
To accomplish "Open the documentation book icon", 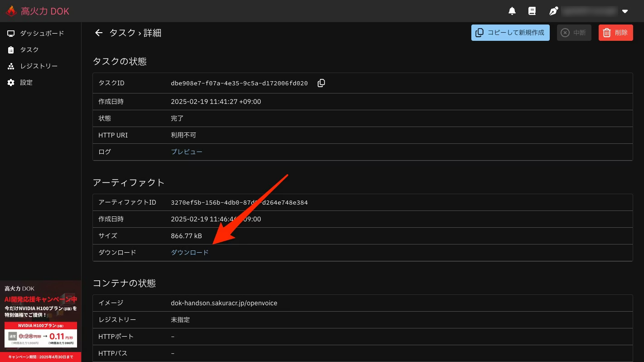I will [532, 11].
